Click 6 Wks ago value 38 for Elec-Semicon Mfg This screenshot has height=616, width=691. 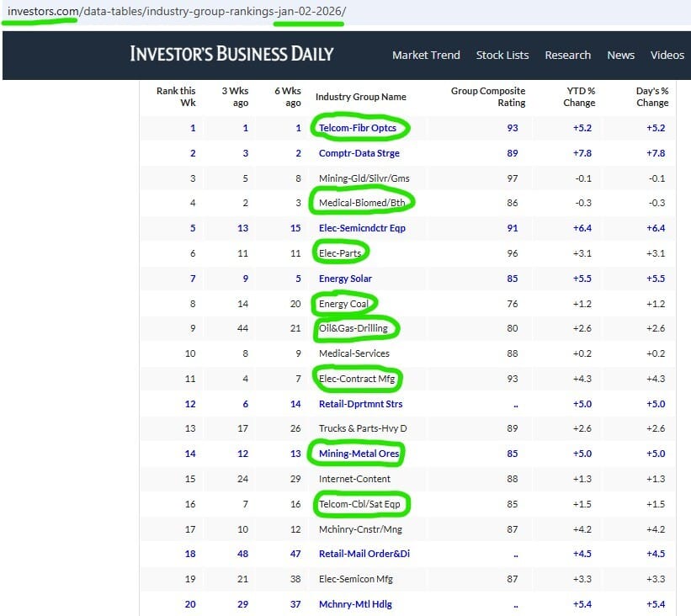click(295, 579)
